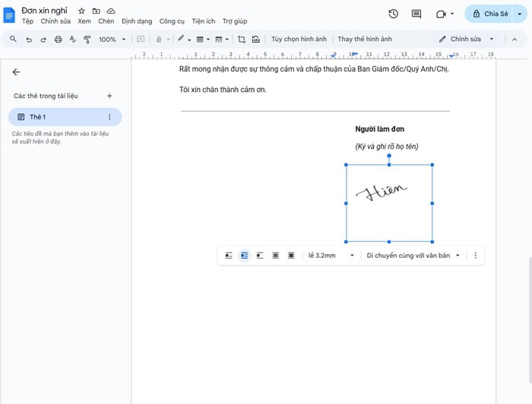Open version history clock icon
The image size is (532, 404).
coord(393,14)
